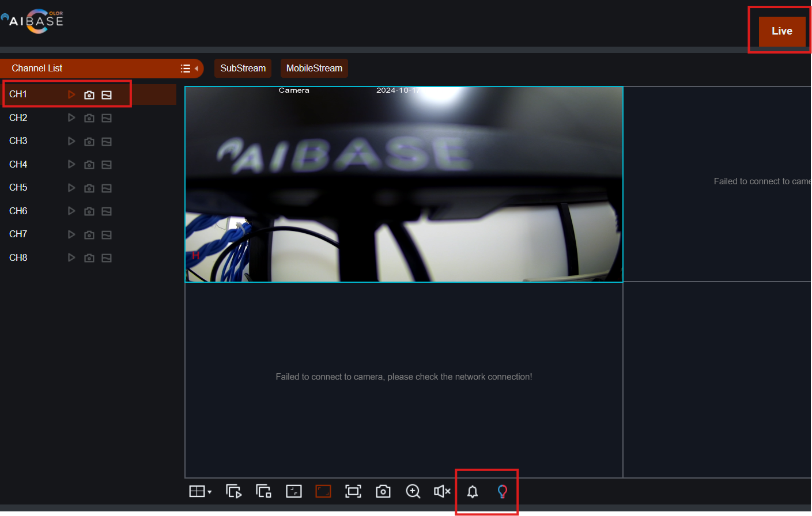Click the start all channels preview icon

(x=233, y=491)
